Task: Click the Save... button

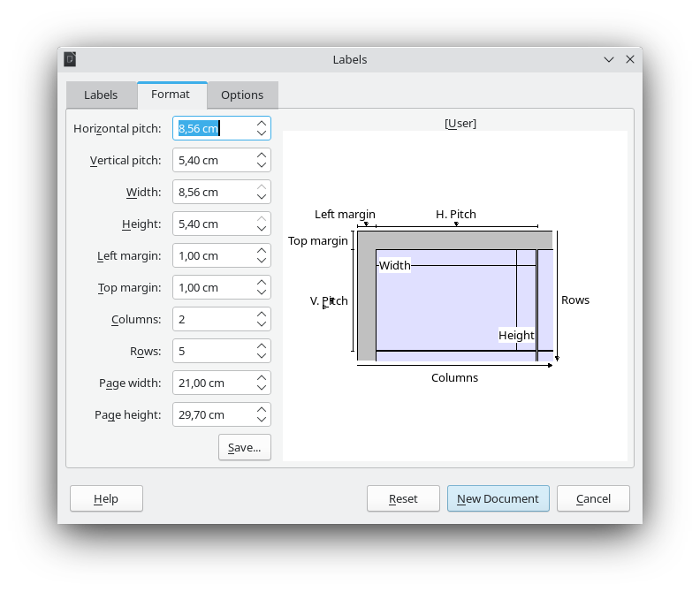Action: click(244, 448)
